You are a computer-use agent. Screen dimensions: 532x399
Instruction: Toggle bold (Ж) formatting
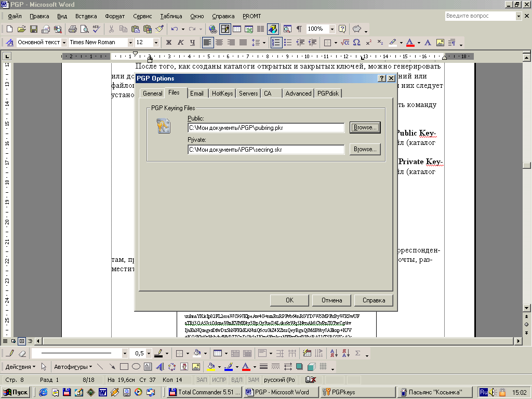pos(169,43)
